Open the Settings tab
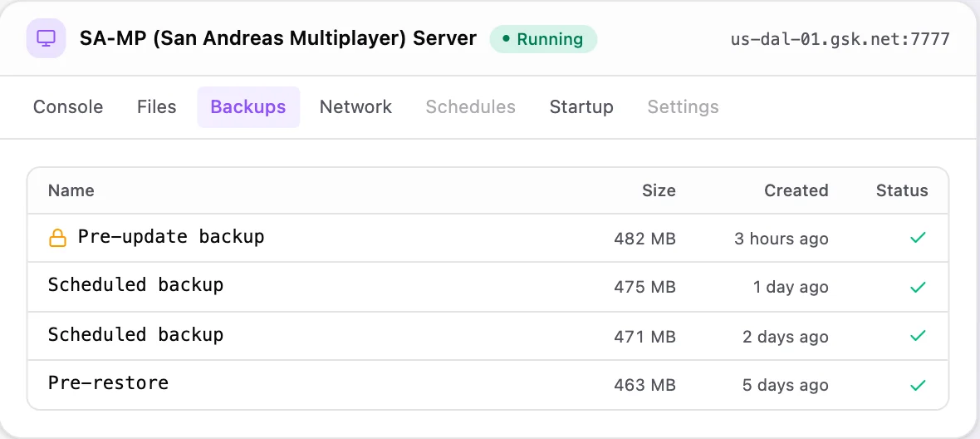The image size is (980, 439). point(684,107)
